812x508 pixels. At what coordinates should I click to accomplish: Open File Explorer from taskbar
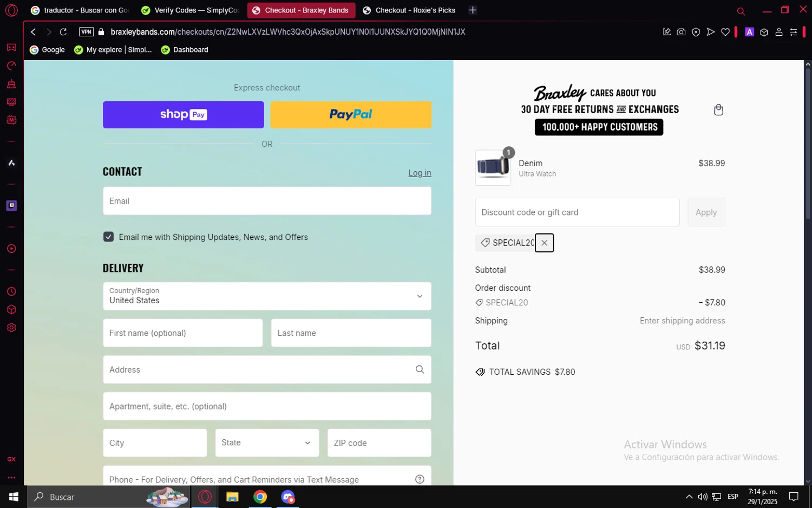(x=232, y=497)
